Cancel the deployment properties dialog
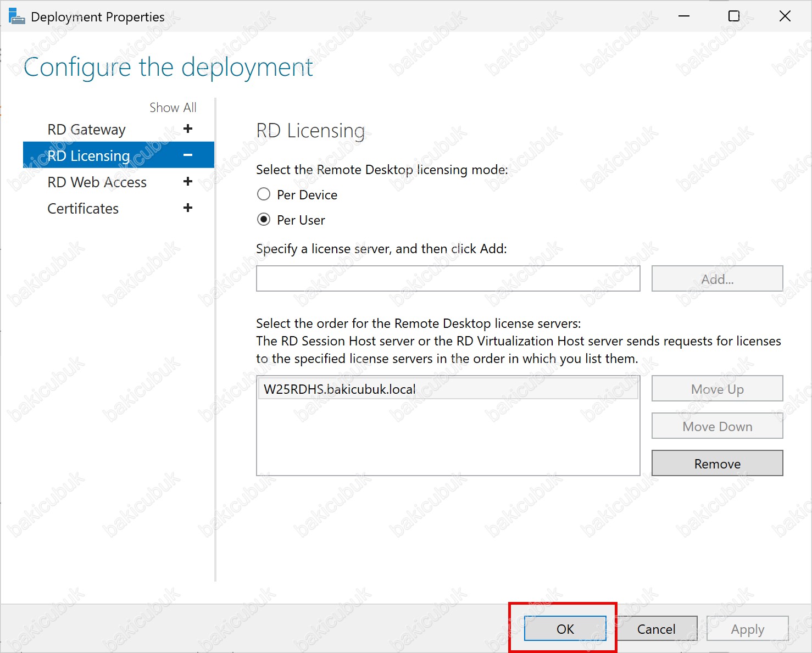The height and width of the screenshot is (653, 812). coord(656,628)
